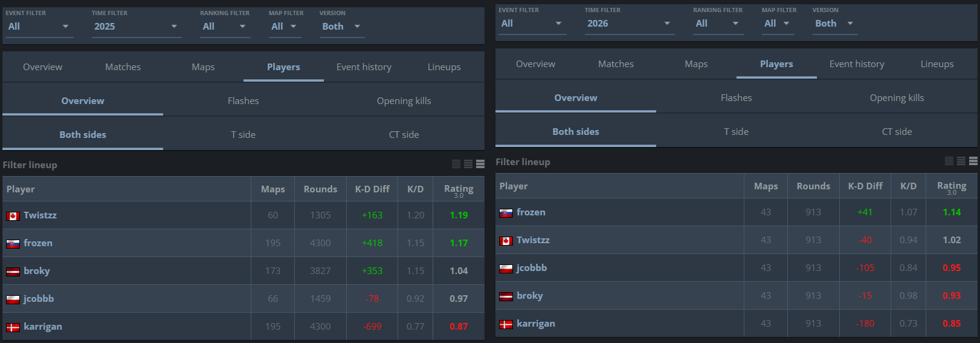Image resolution: width=980 pixels, height=343 pixels.
Task: Switch to Matches tab in 2025 panel
Action: (123, 67)
